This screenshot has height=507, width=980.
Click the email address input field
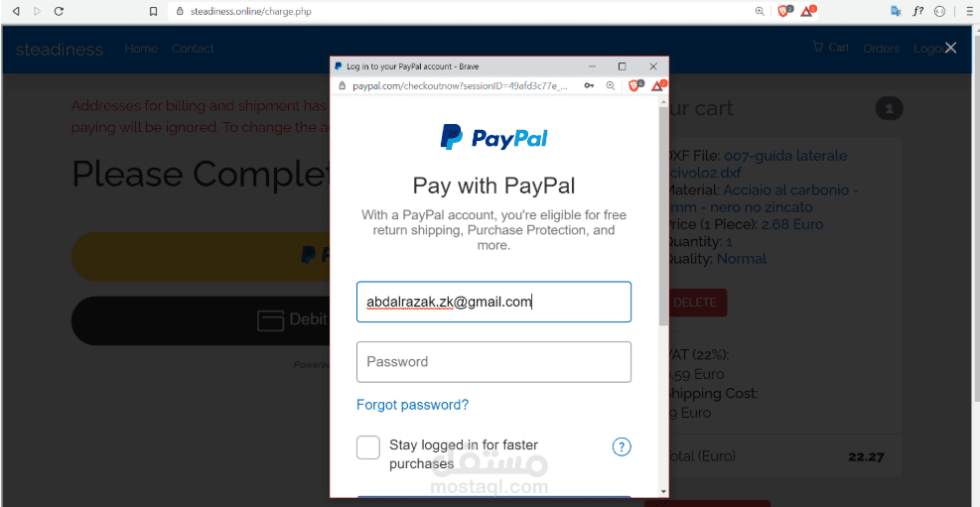pyautogui.click(x=493, y=303)
